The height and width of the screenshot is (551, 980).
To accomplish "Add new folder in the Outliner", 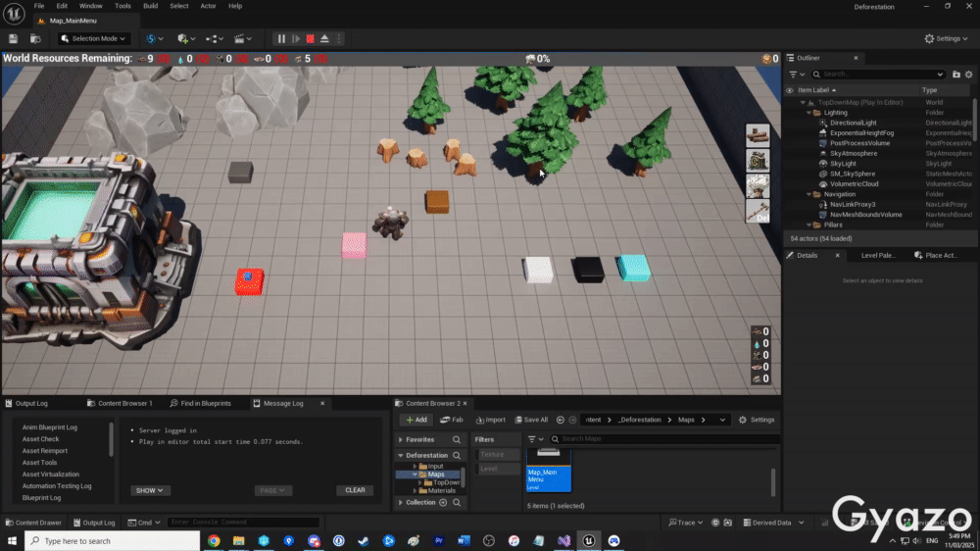I will pos(956,74).
